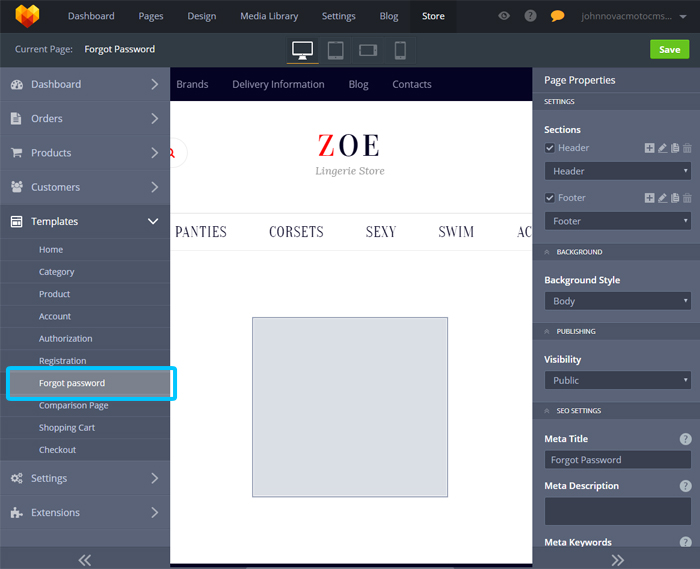Show Meta Title help tooltip
Screen dimensions: 700x569
tap(685, 439)
